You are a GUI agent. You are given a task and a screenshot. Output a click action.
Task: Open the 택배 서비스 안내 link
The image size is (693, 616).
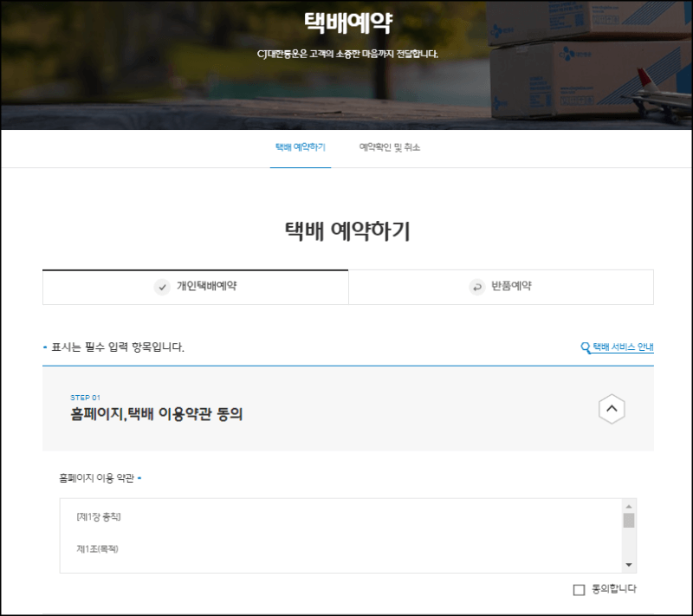tap(622, 344)
